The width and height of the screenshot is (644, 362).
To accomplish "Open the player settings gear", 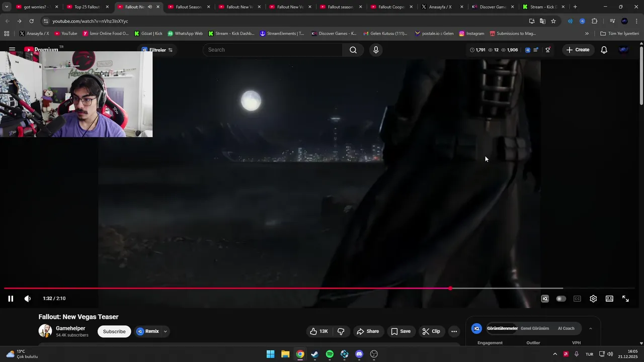I will tap(593, 299).
